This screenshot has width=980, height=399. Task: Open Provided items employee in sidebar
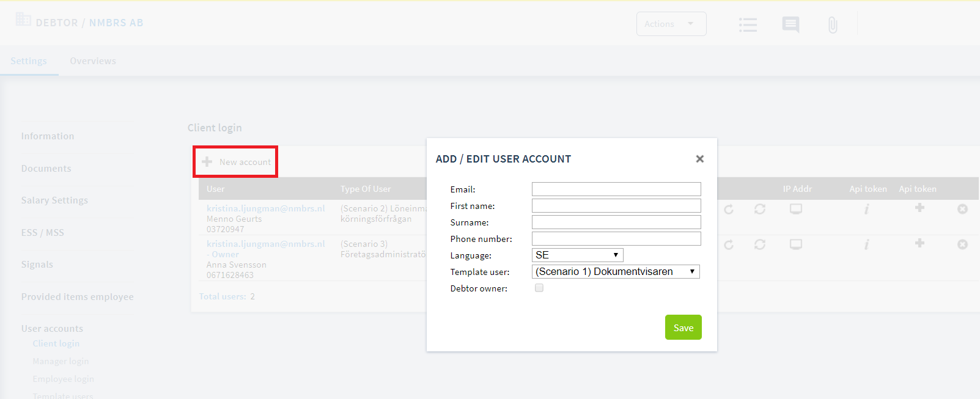click(x=77, y=297)
